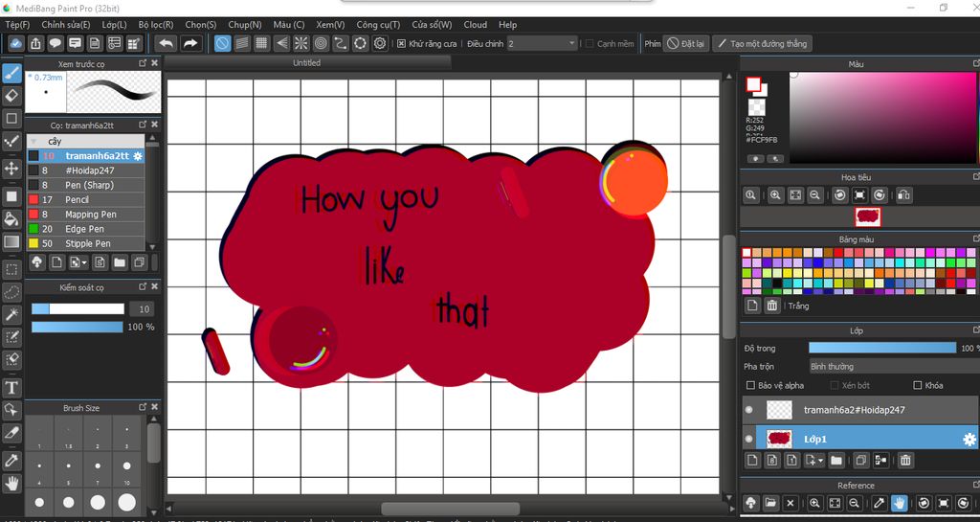Toggle the Khử răng cưa checkbox

pyautogui.click(x=401, y=44)
